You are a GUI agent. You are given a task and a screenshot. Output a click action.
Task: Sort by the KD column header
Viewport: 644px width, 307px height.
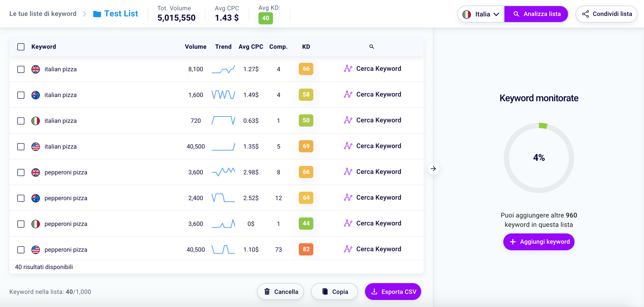pos(306,47)
